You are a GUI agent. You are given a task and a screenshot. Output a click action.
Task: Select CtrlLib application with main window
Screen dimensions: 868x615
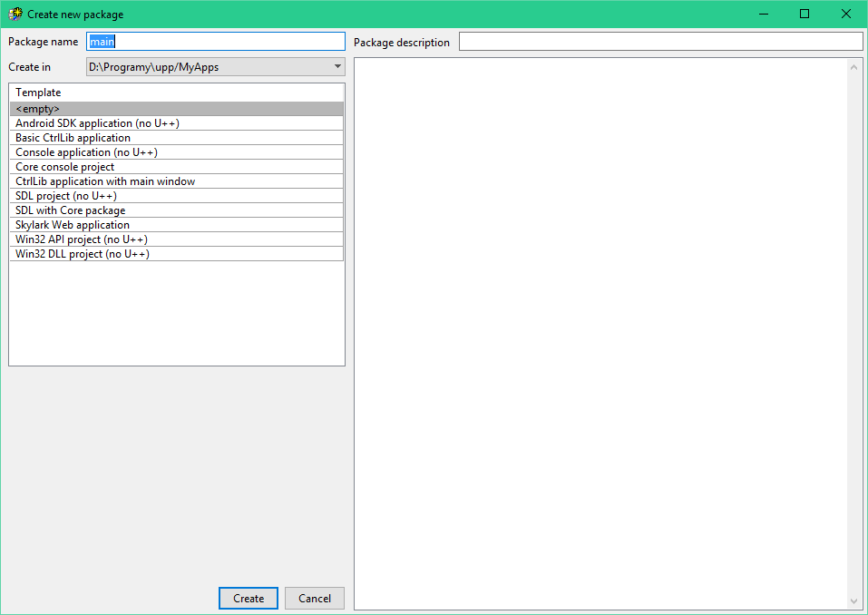click(176, 181)
